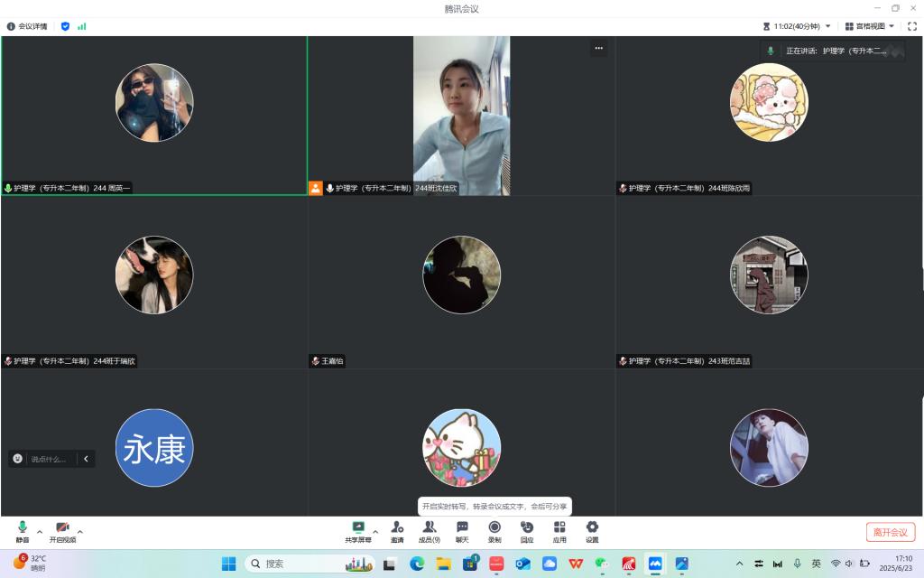Click the red 离开会议 button
924x578 pixels.
890,532
